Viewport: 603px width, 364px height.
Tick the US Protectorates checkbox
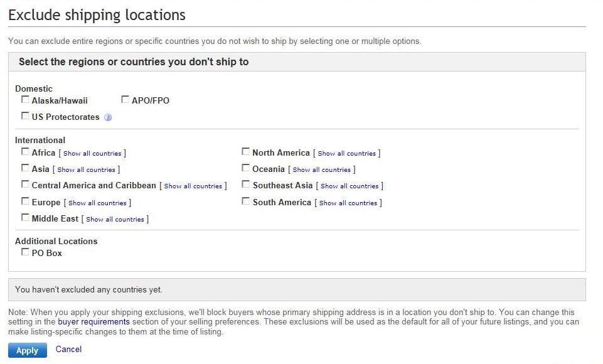pos(25,116)
